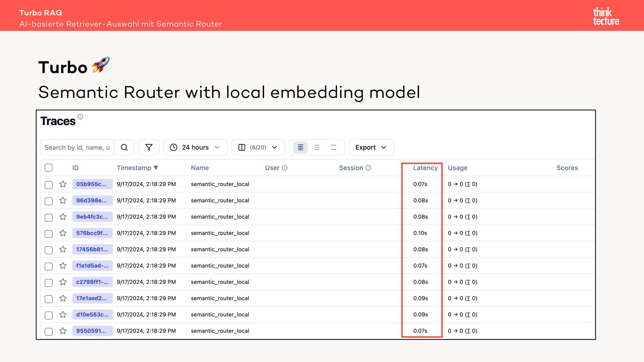Viewport: 644px width, 362px height.
Task: Star the 05b955c trace row
Action: point(63,184)
